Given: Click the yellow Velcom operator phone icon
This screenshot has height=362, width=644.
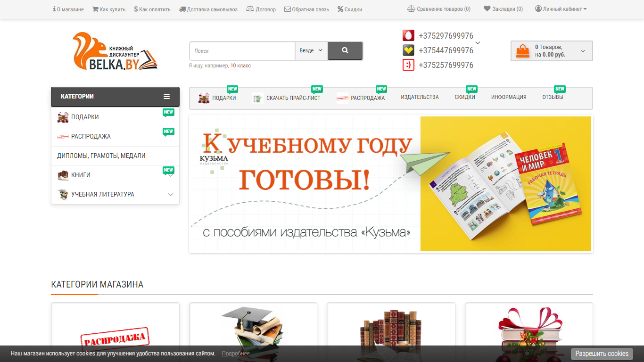Looking at the screenshot, I should point(408,50).
